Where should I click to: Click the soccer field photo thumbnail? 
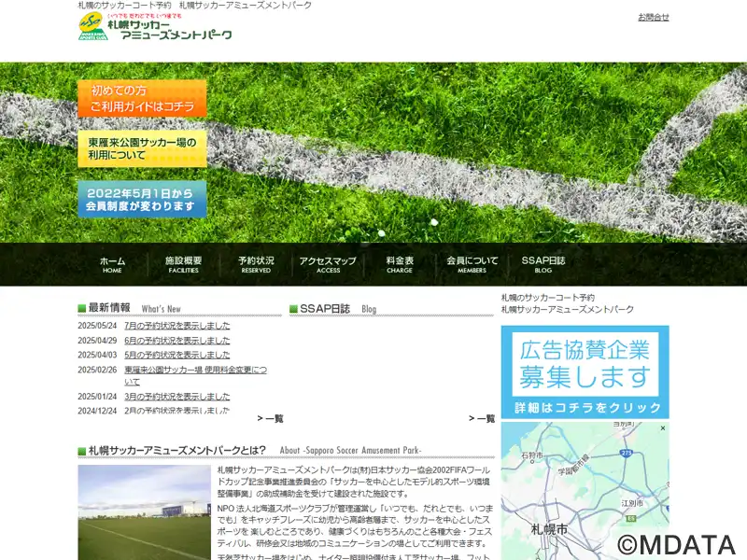pyautogui.click(x=145, y=512)
